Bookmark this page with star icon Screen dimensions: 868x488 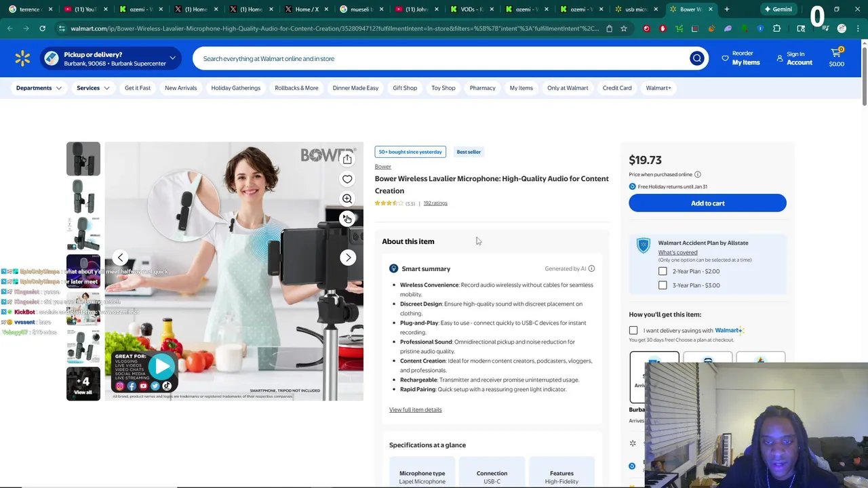click(x=623, y=28)
